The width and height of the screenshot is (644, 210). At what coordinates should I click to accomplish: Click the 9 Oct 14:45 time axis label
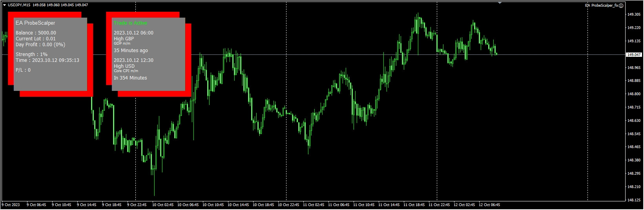pos(86,205)
